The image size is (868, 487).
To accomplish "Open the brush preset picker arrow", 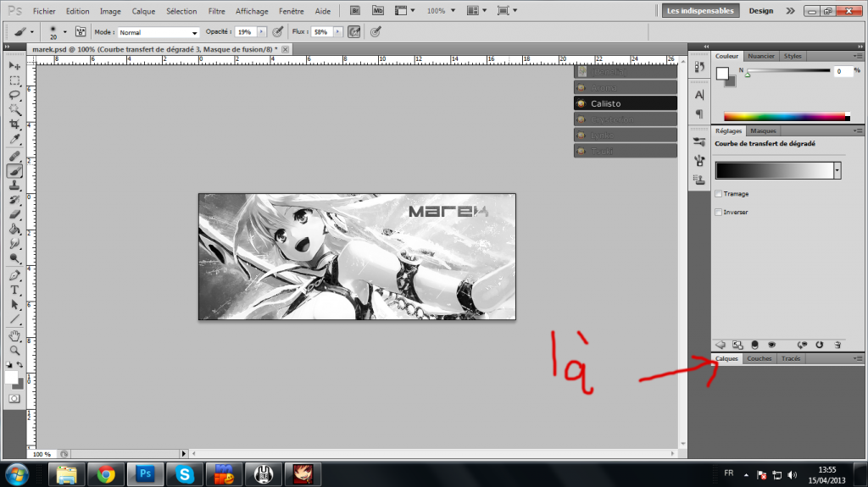I will [x=64, y=32].
